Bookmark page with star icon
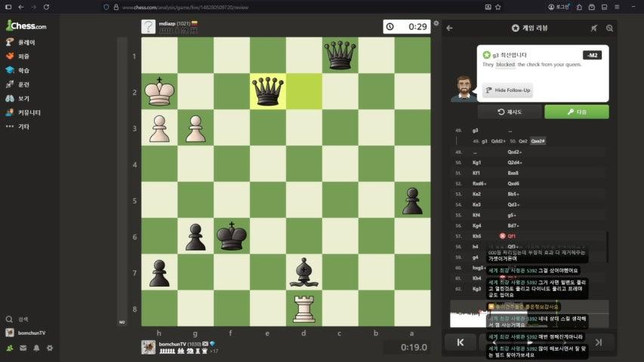The height and width of the screenshot is (362, 644). 498,7
